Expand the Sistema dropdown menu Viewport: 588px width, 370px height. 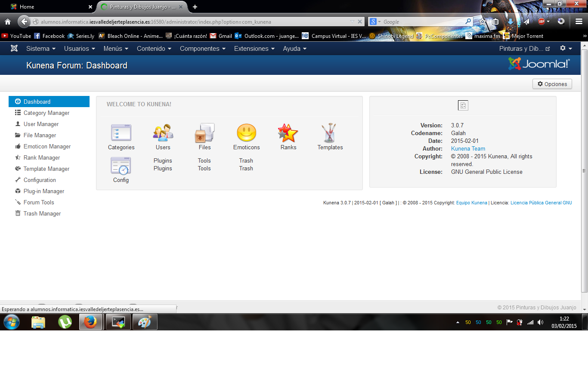[x=41, y=49]
